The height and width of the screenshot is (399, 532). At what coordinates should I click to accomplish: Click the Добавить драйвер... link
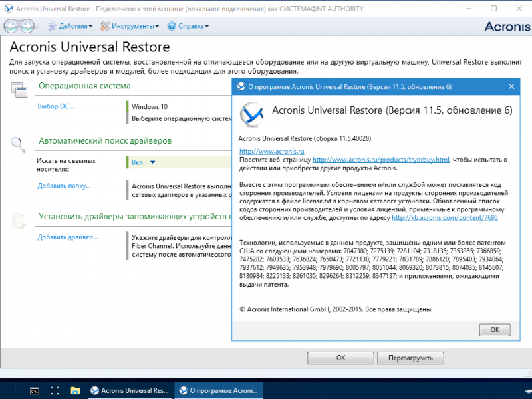click(x=68, y=237)
